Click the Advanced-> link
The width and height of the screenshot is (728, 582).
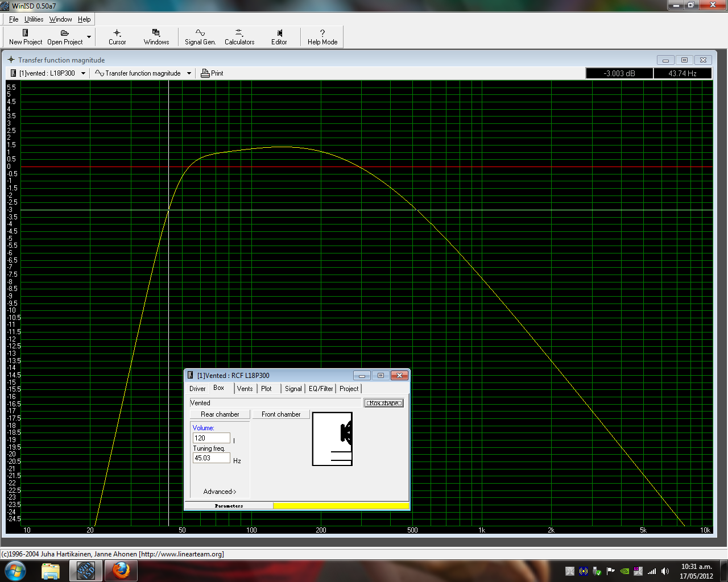[220, 492]
